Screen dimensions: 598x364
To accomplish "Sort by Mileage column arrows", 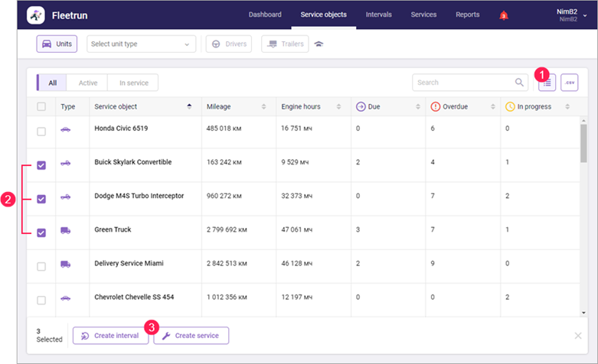I will tap(263, 106).
